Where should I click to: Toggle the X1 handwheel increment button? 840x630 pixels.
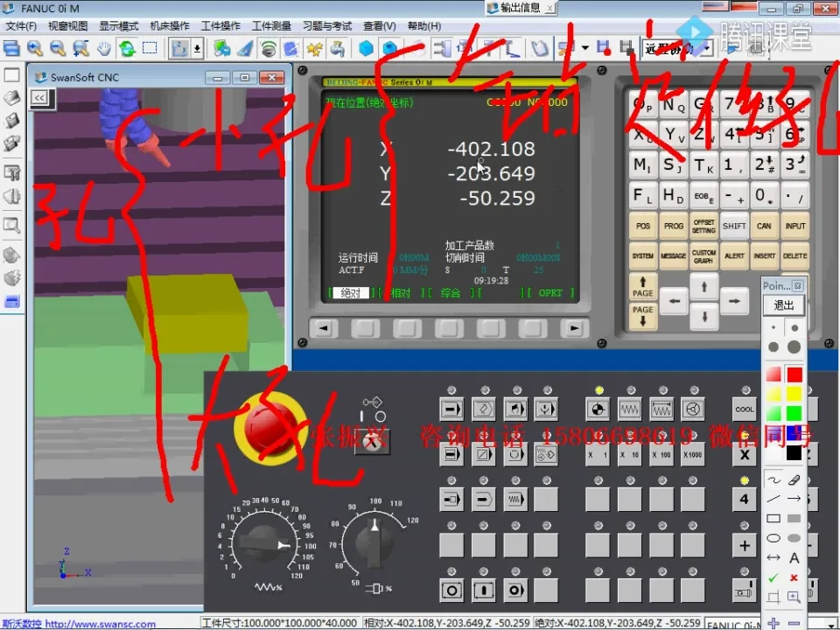(598, 455)
